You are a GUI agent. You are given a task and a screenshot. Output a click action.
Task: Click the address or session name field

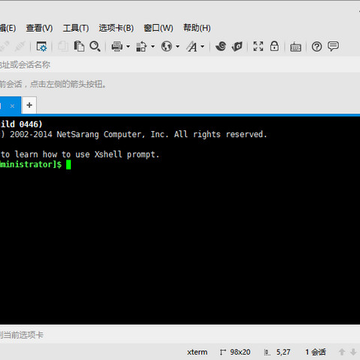pyautogui.click(x=180, y=65)
